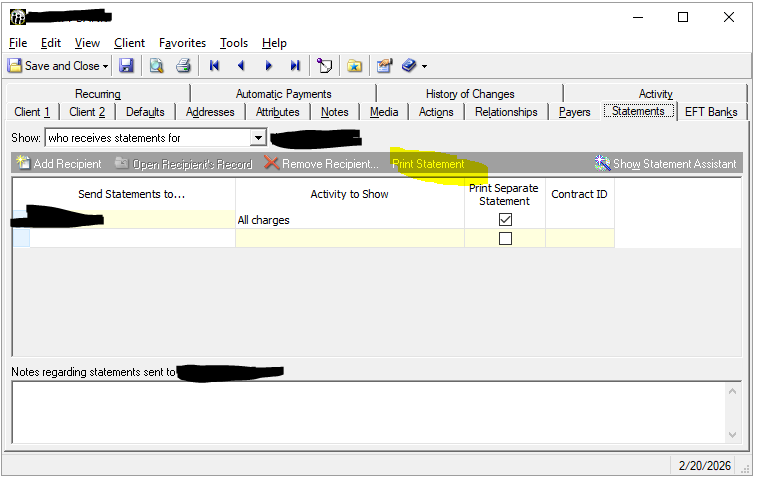Switch to the Client 2 tab
Image resolution: width=759 pixels, height=483 pixels.
tap(87, 112)
